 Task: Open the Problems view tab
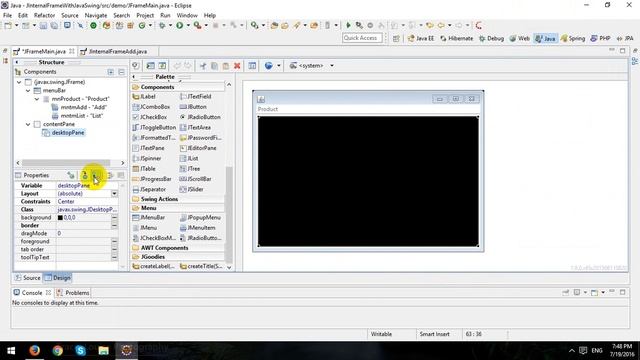(x=73, y=293)
